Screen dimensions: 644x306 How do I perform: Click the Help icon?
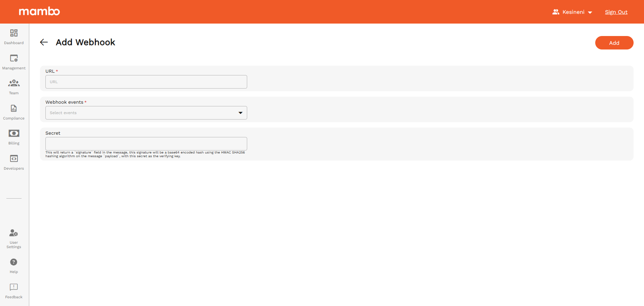(x=13, y=262)
